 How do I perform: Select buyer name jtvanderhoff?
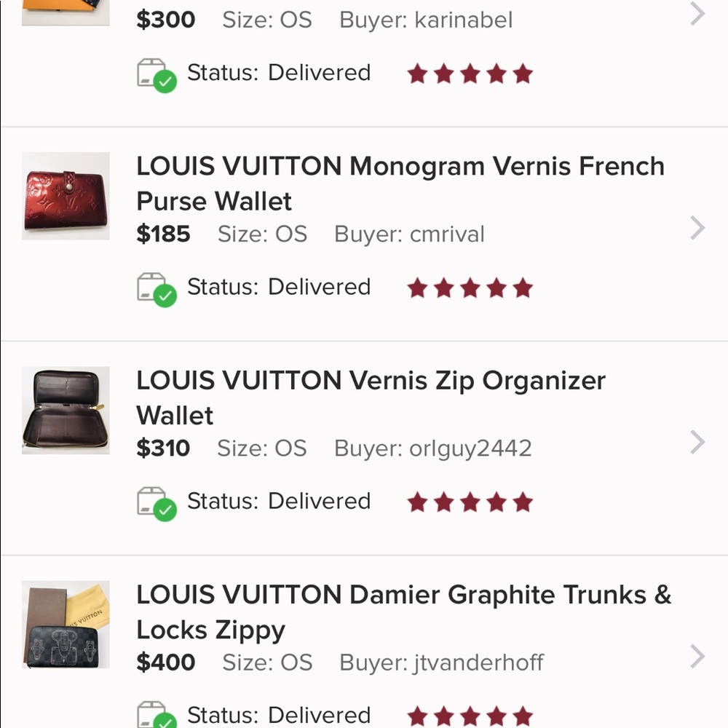point(478,662)
